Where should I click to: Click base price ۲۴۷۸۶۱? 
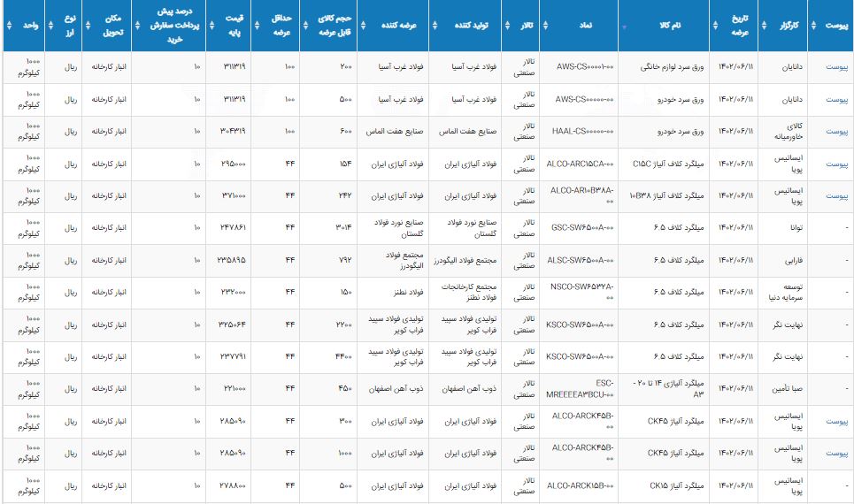click(233, 228)
